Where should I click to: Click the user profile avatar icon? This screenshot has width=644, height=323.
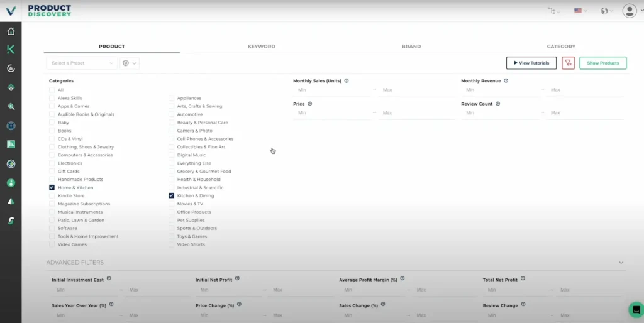[x=629, y=11]
